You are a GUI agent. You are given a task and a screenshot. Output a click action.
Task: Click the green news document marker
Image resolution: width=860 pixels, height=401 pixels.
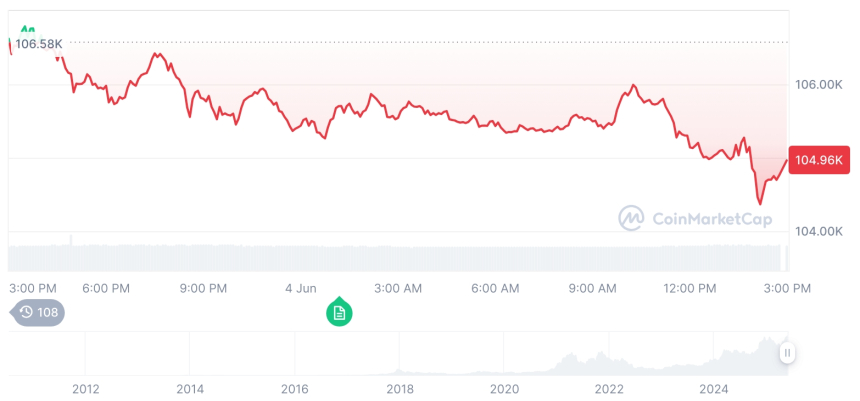coord(339,313)
